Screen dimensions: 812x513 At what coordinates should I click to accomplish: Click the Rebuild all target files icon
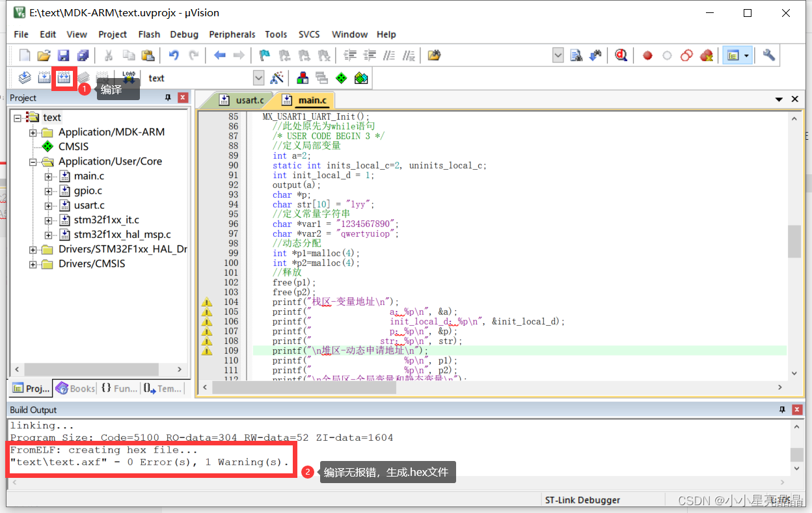pyautogui.click(x=64, y=78)
